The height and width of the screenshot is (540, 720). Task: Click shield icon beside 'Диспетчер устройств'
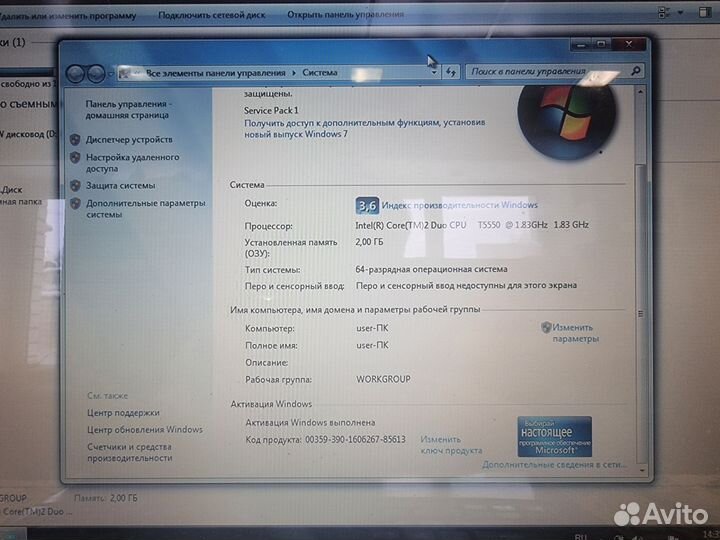pos(75,140)
